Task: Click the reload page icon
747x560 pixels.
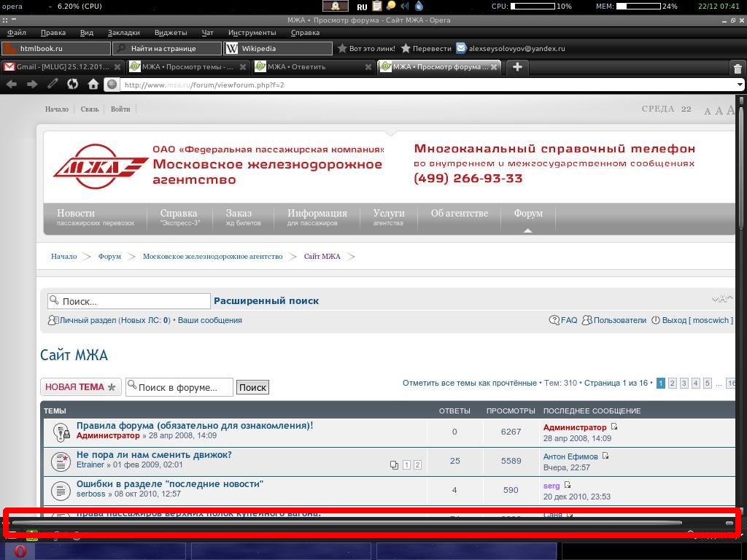Action: click(72, 85)
